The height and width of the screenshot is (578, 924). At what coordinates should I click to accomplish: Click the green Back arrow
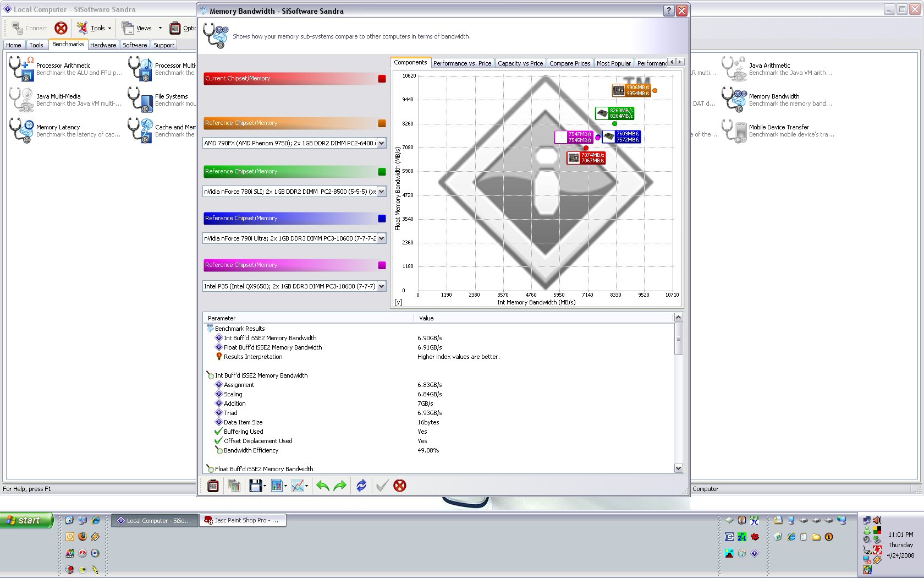pos(323,486)
